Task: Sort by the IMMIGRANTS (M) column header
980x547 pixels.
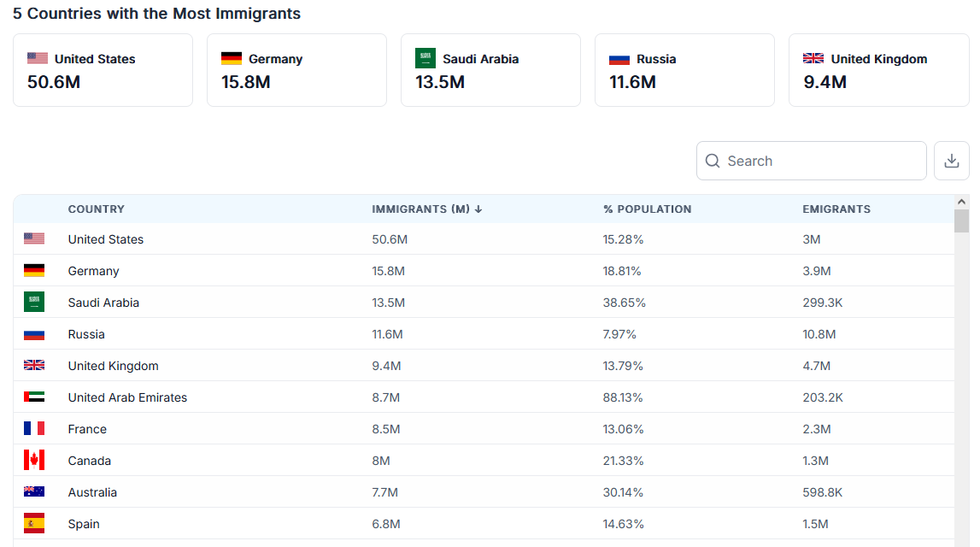Action: pos(427,209)
